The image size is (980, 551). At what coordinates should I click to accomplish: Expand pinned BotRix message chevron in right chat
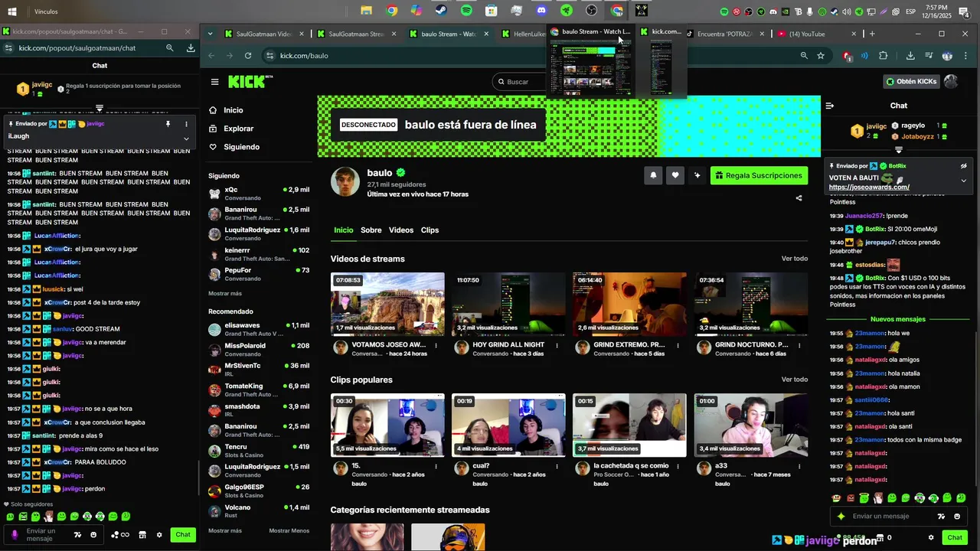point(963,181)
